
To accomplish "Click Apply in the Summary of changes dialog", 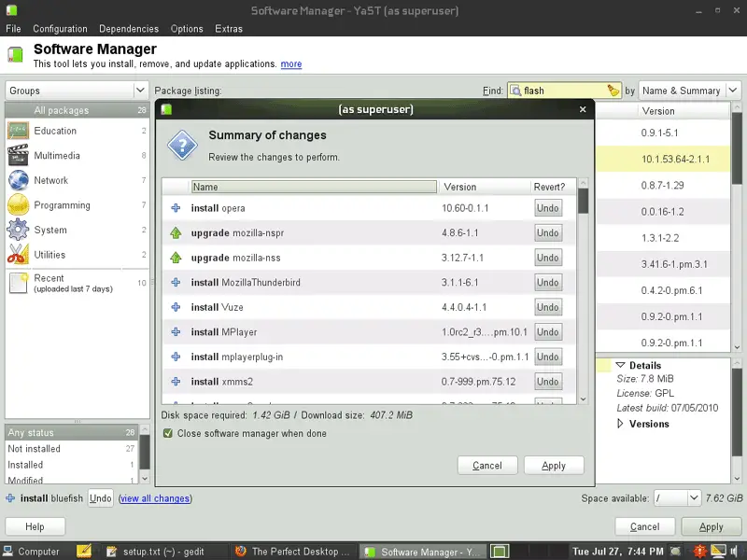I will (x=554, y=465).
